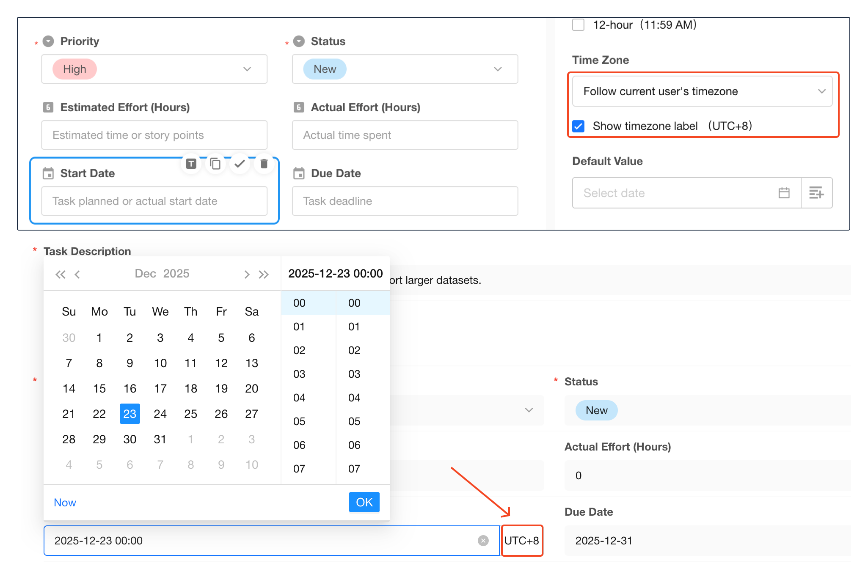Viewport: 868px width, 588px height.
Task: Open the Time Zone dropdown
Action: click(702, 91)
